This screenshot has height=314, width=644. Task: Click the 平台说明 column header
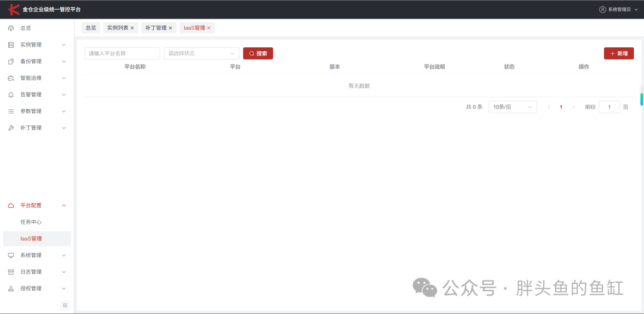click(435, 67)
